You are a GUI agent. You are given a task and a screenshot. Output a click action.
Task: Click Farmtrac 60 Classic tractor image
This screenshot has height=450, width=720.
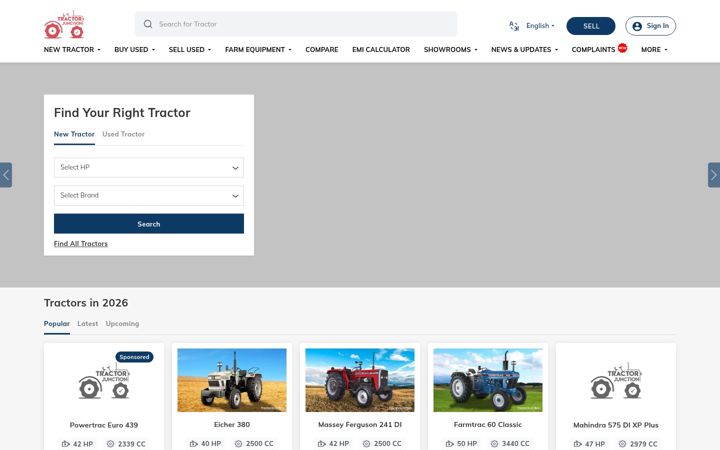pos(488,380)
